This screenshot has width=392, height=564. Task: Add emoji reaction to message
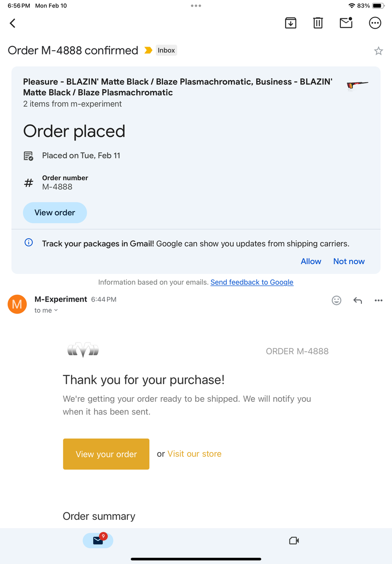pos(337,300)
